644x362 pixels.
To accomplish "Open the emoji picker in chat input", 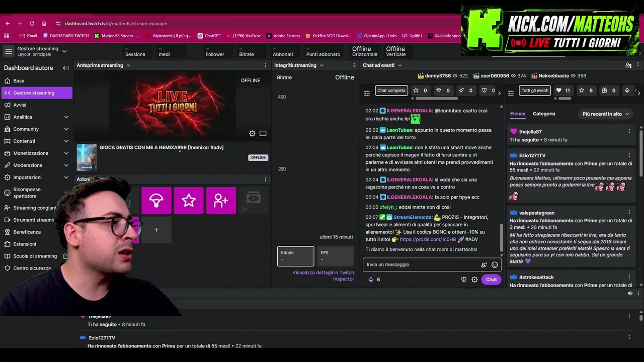I will tap(495, 264).
